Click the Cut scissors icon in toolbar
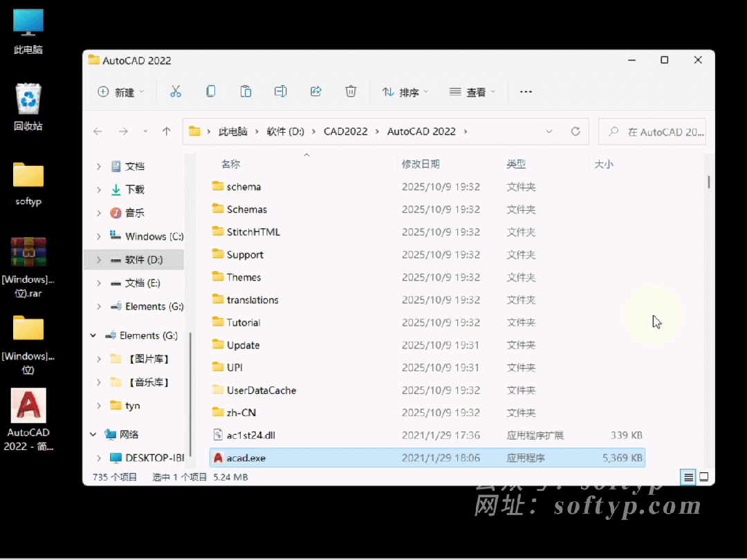Viewport: 747px width, 560px height. [175, 91]
